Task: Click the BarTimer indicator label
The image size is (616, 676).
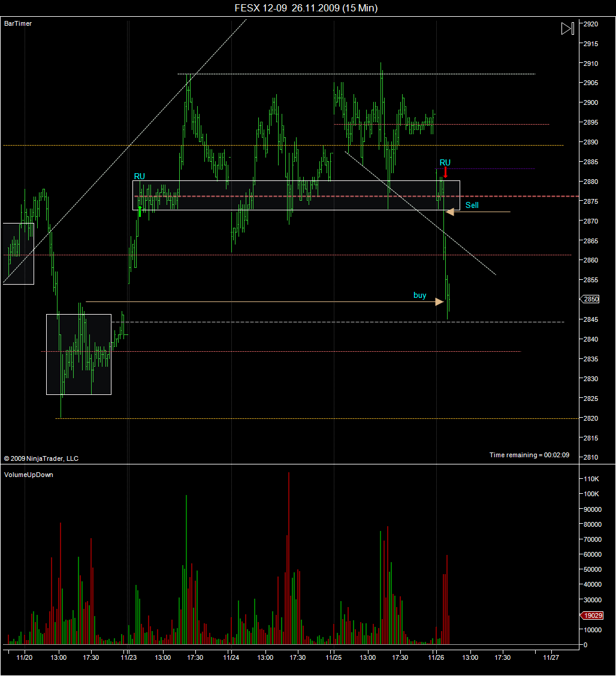Action: click(17, 24)
